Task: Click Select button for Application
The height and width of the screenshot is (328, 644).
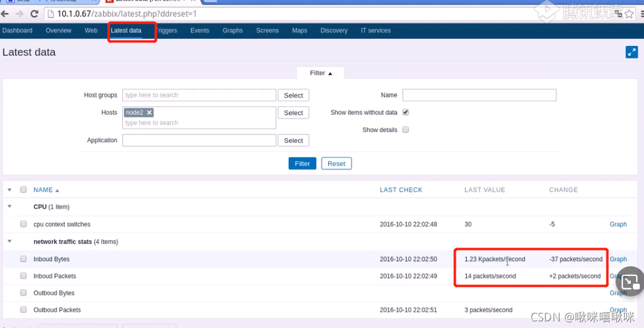Action: (x=293, y=140)
